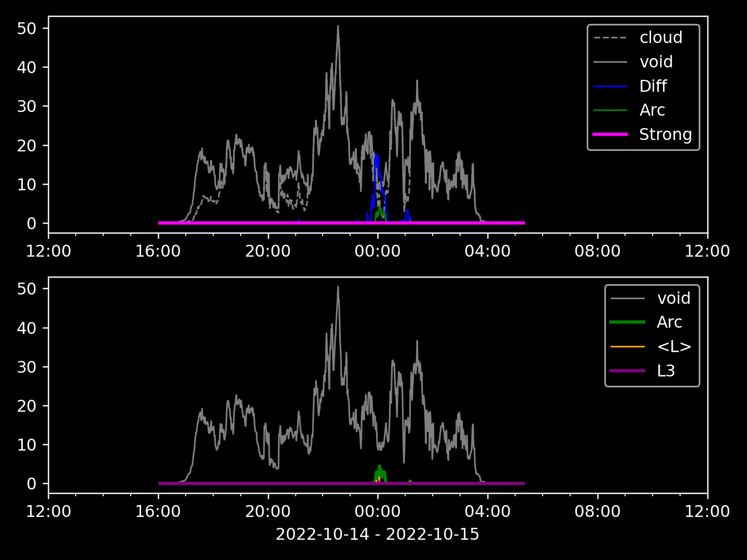Click the 16:00 tick label on bottom chart
This screenshot has height=560, width=747.
pos(158,512)
